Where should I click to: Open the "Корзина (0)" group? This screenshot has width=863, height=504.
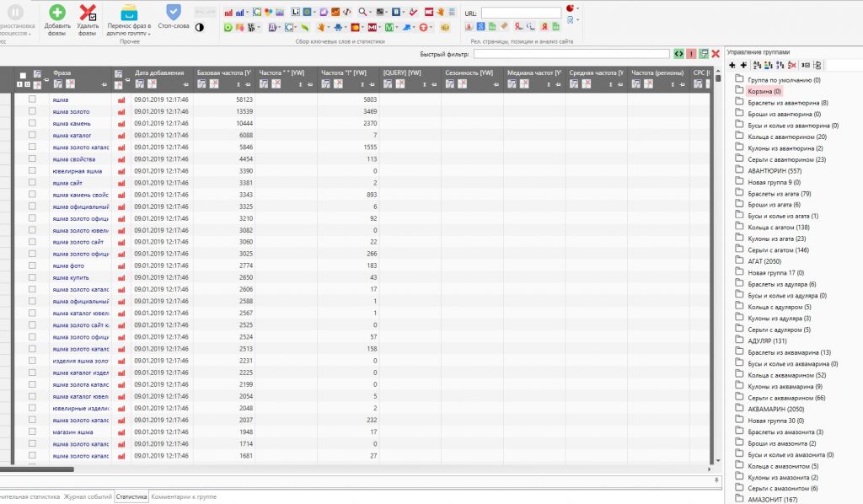pyautogui.click(x=764, y=91)
